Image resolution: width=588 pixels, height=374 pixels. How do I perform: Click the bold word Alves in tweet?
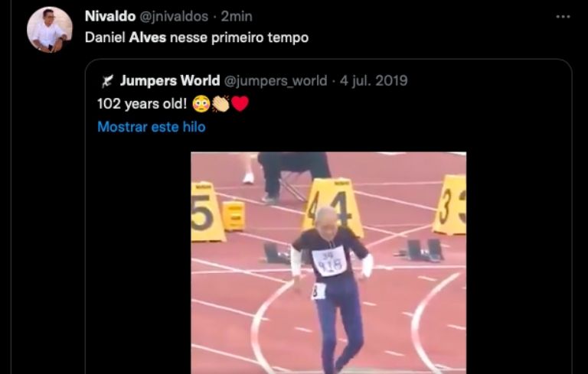(x=147, y=37)
